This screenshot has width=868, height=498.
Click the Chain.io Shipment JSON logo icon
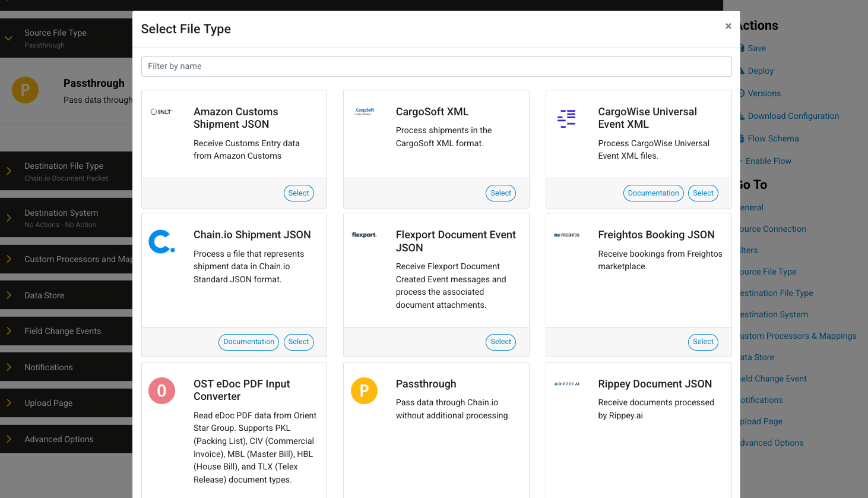point(161,242)
